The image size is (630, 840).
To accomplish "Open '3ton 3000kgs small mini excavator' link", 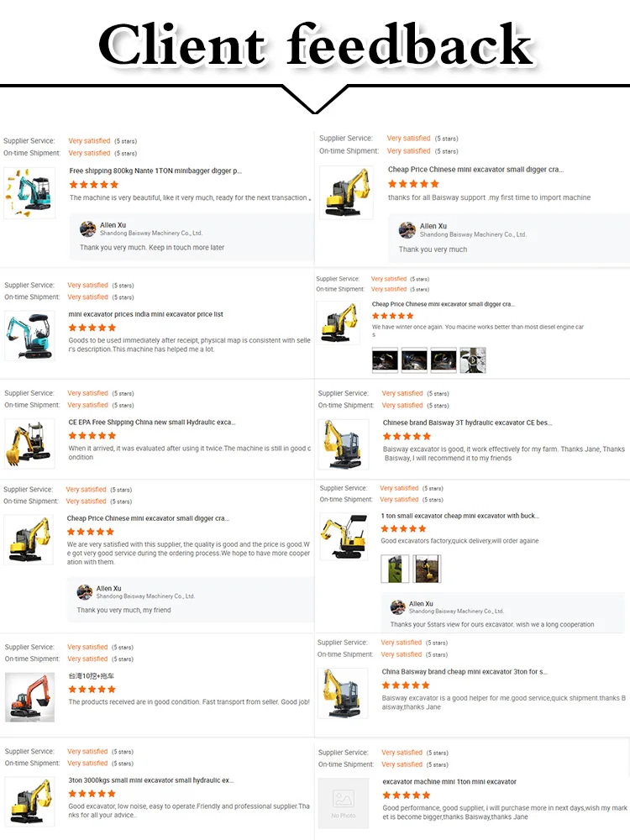I will coord(151,780).
